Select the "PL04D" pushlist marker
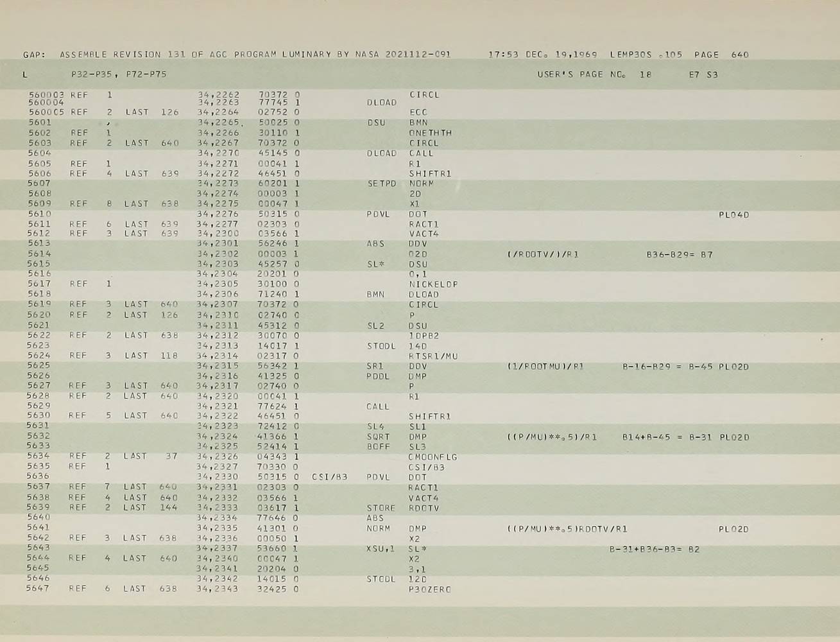This screenshot has height=642, width=840. click(x=733, y=215)
